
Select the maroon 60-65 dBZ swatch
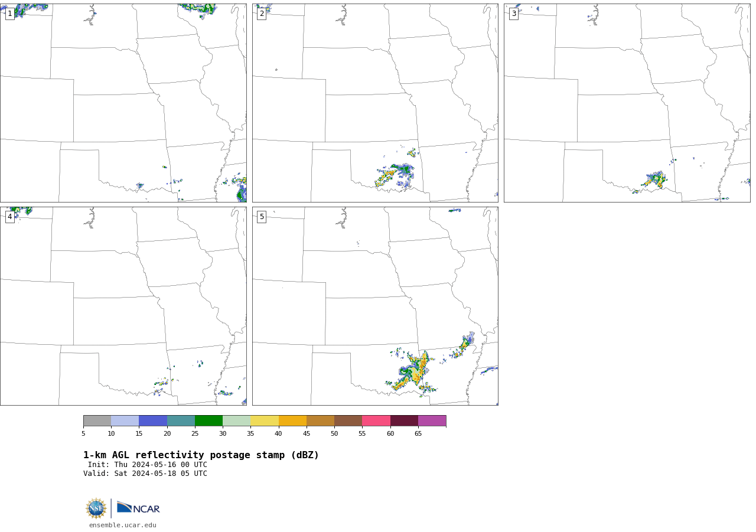[404, 421]
